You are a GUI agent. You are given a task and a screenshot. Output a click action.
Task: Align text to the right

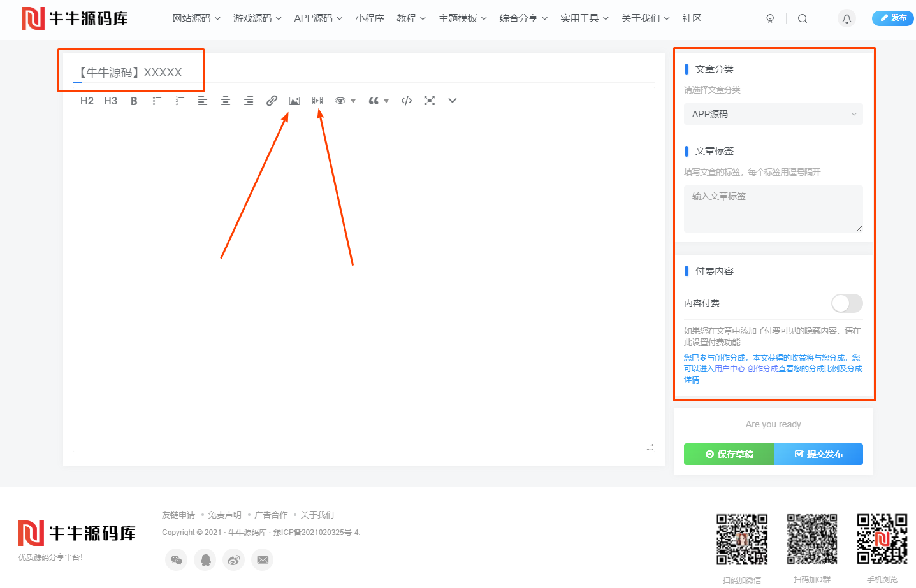(x=249, y=101)
